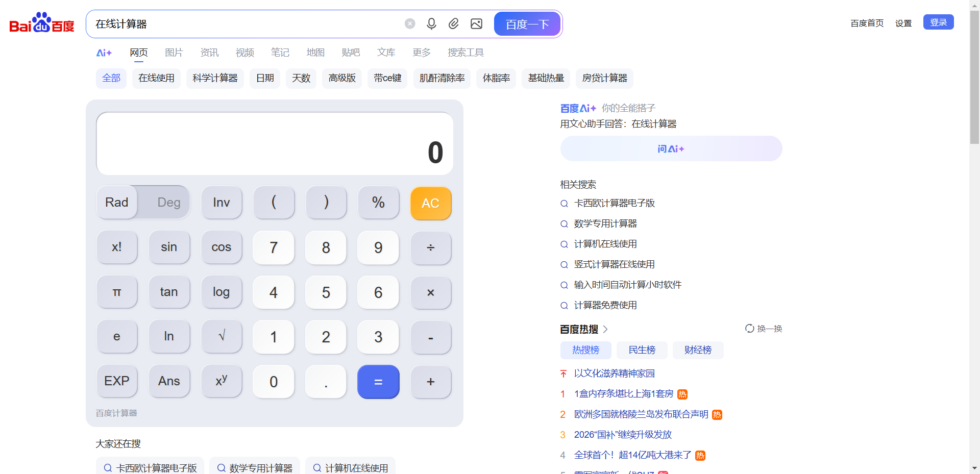Open the 搜索工具 options

(465, 52)
